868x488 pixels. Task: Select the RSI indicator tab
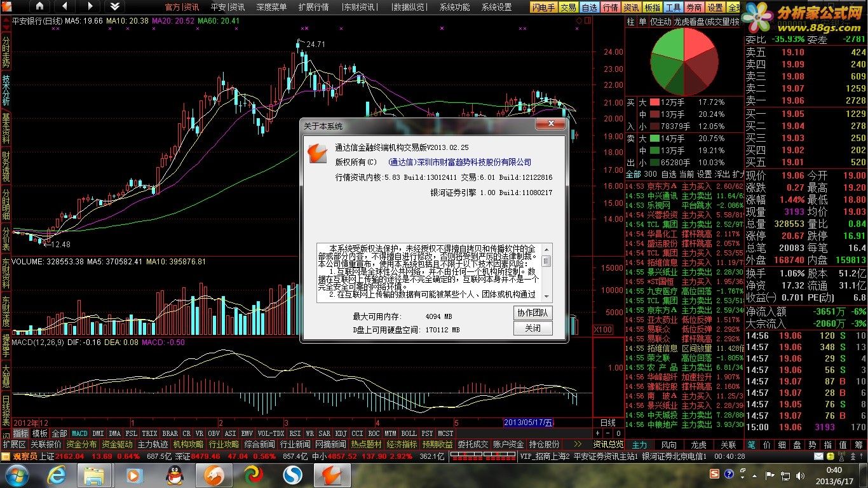pyautogui.click(x=295, y=433)
